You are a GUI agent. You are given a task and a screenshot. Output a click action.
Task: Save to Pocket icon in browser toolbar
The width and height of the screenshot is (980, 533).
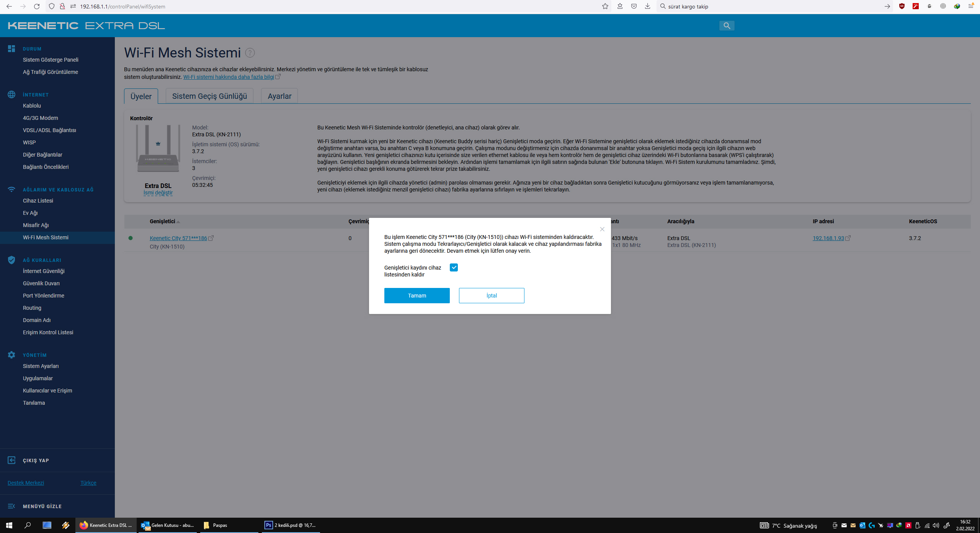click(634, 7)
